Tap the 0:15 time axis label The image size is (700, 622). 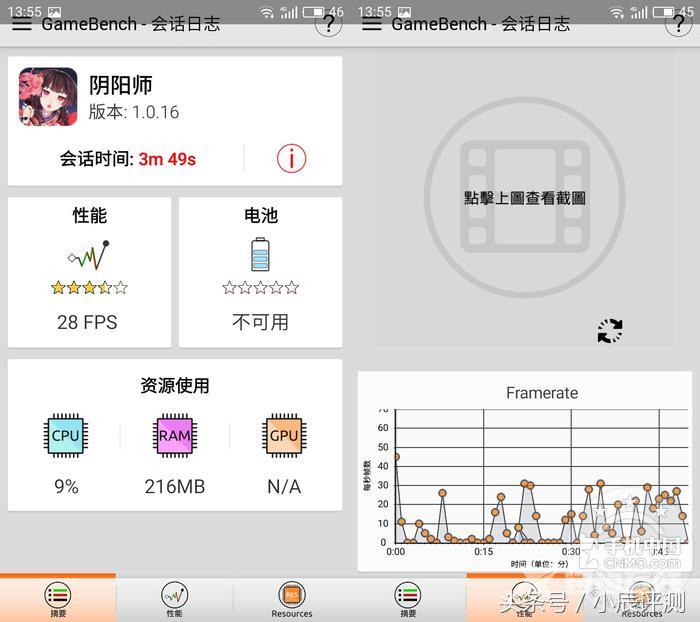(483, 551)
